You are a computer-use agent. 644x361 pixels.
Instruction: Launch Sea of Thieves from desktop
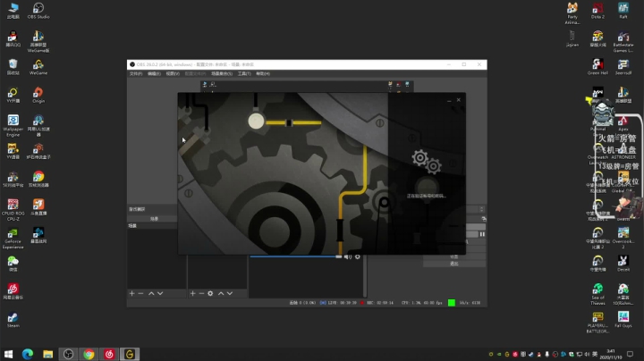597,294
